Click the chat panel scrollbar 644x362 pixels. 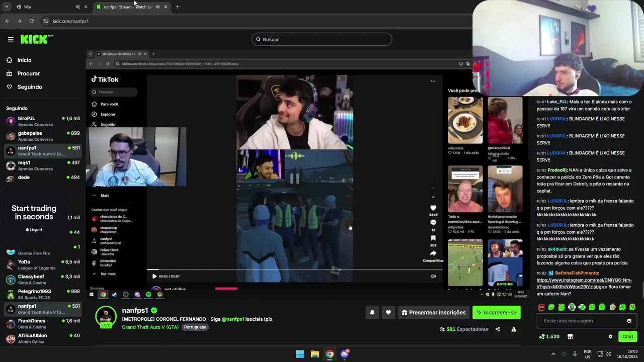(642, 290)
